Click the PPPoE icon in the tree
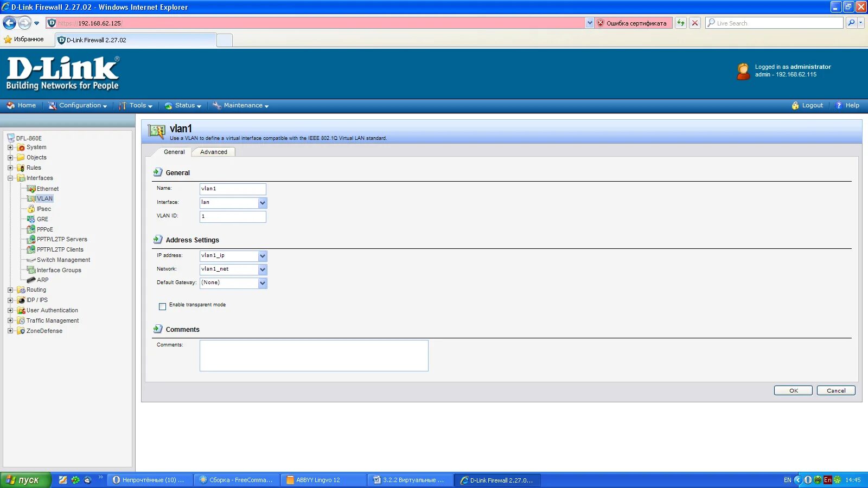This screenshot has width=868, height=488. coord(31,229)
